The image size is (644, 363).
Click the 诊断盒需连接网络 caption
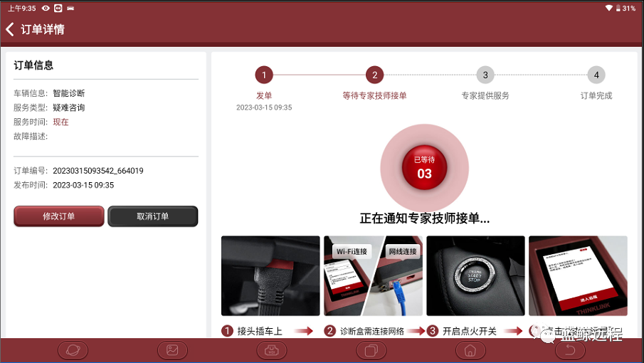pos(372,331)
